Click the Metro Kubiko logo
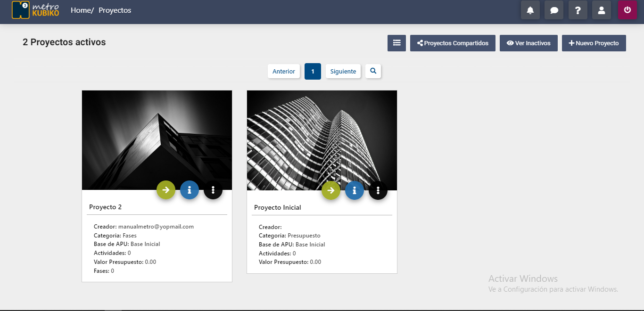The height and width of the screenshot is (311, 644). pos(36,10)
